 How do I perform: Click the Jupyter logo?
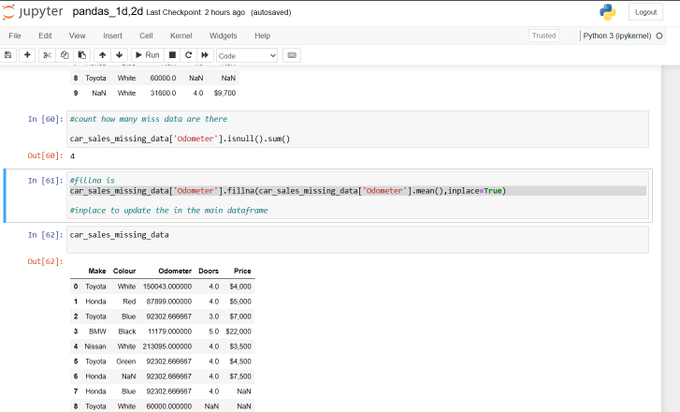tap(33, 12)
